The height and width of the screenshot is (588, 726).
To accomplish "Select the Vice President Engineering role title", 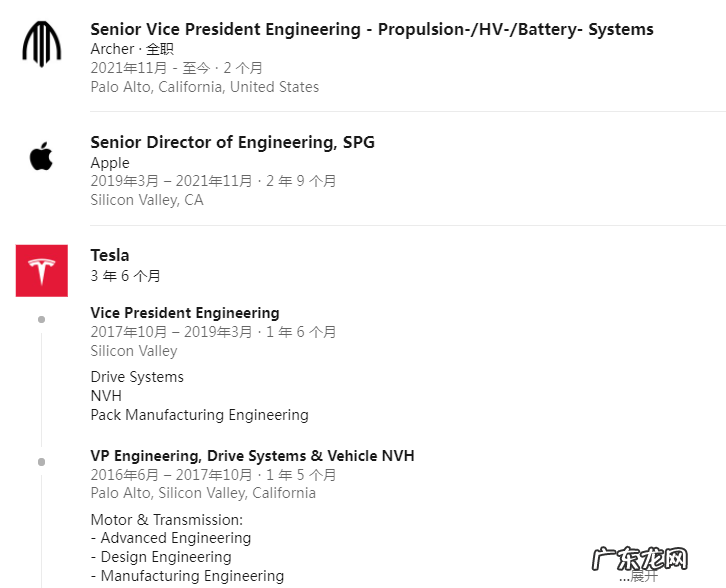I will point(185,313).
